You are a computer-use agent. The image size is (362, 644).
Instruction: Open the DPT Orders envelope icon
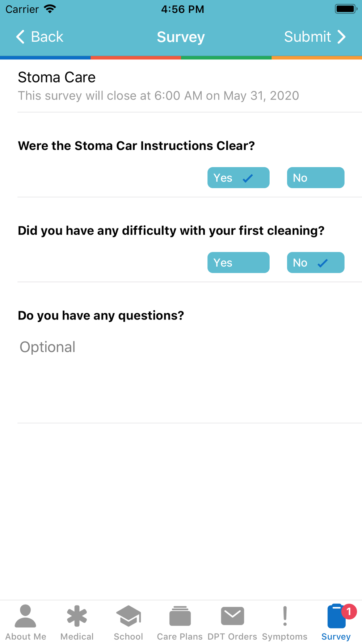[232, 616]
